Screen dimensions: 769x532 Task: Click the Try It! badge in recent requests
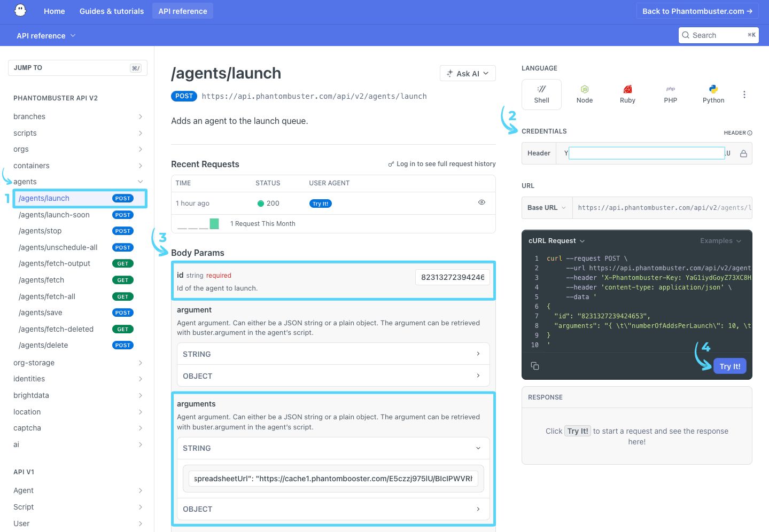click(321, 204)
